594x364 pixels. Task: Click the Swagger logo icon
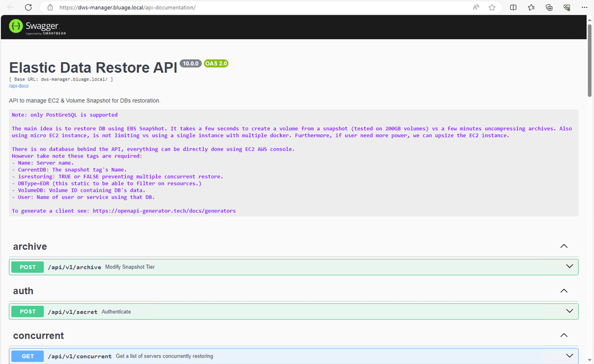pos(15,26)
